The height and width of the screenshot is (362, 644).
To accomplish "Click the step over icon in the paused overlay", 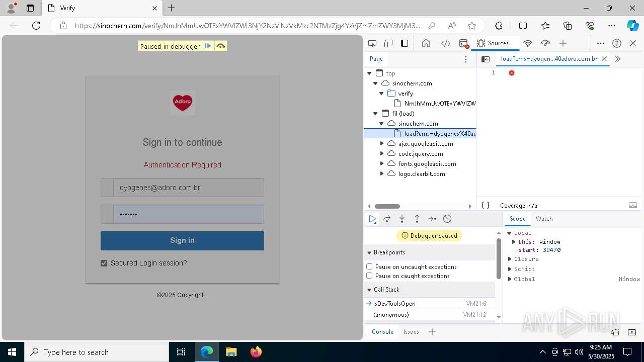I will pos(220,46).
